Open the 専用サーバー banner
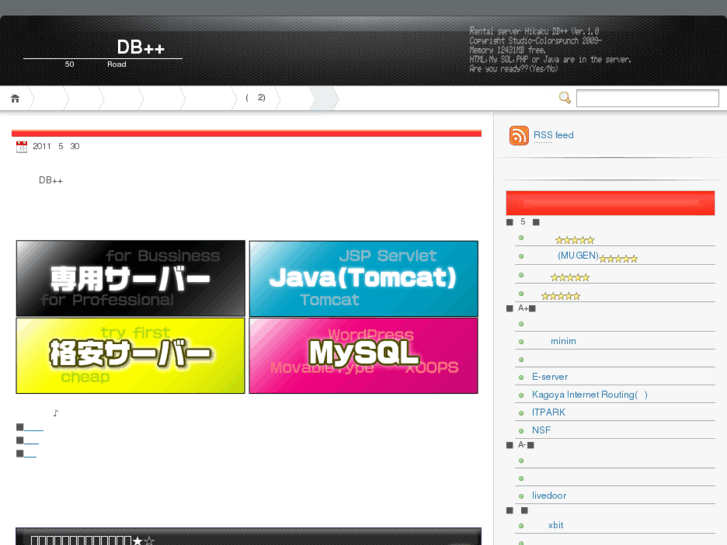The image size is (727, 545). (x=131, y=278)
